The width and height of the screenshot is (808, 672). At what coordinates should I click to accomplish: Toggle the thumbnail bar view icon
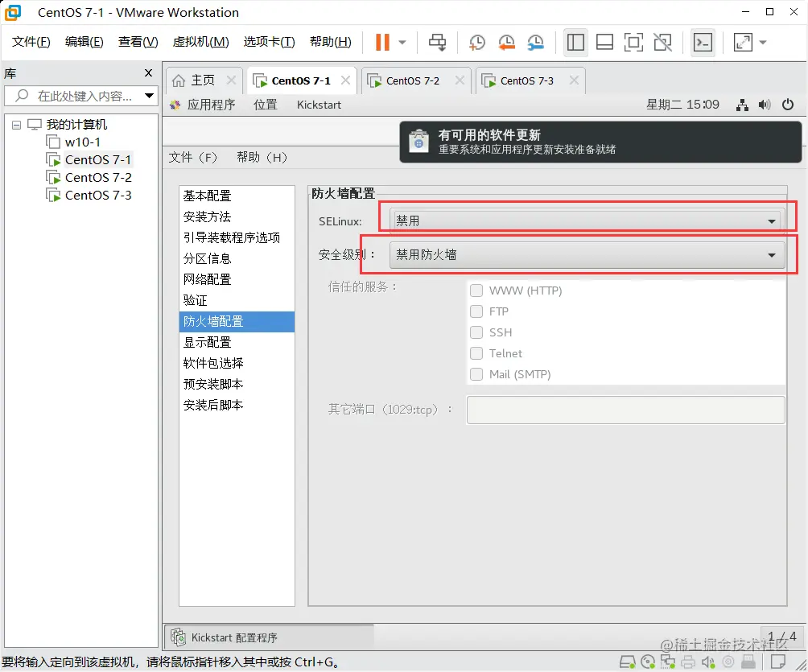[x=604, y=43]
